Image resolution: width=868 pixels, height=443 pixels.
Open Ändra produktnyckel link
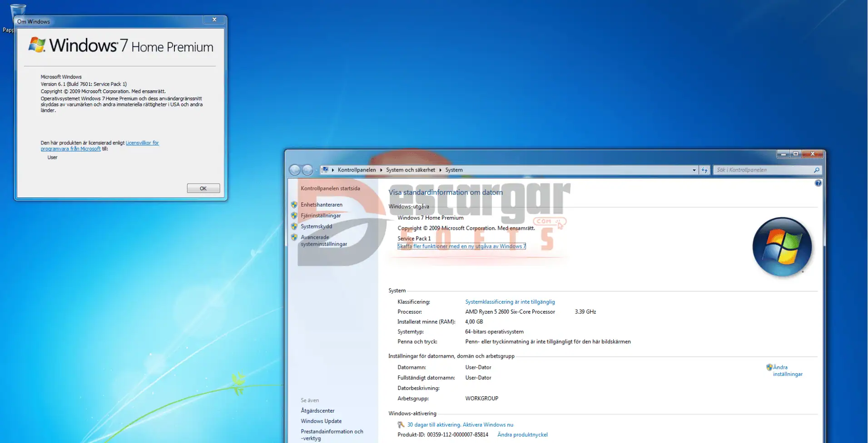tap(522, 434)
